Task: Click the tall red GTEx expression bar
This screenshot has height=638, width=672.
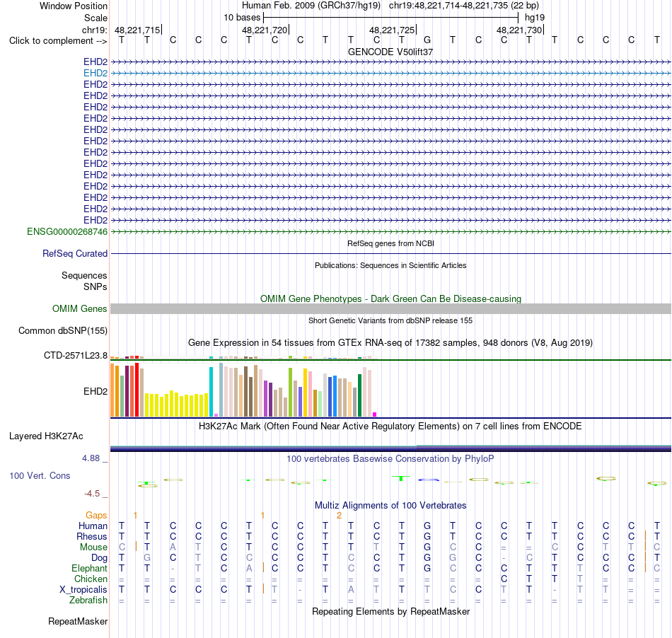Action: coord(137,390)
